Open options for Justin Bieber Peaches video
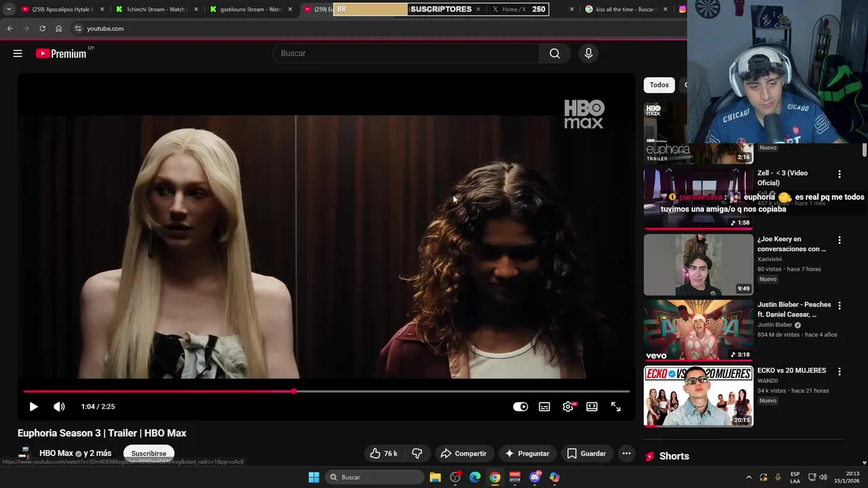 840,306
